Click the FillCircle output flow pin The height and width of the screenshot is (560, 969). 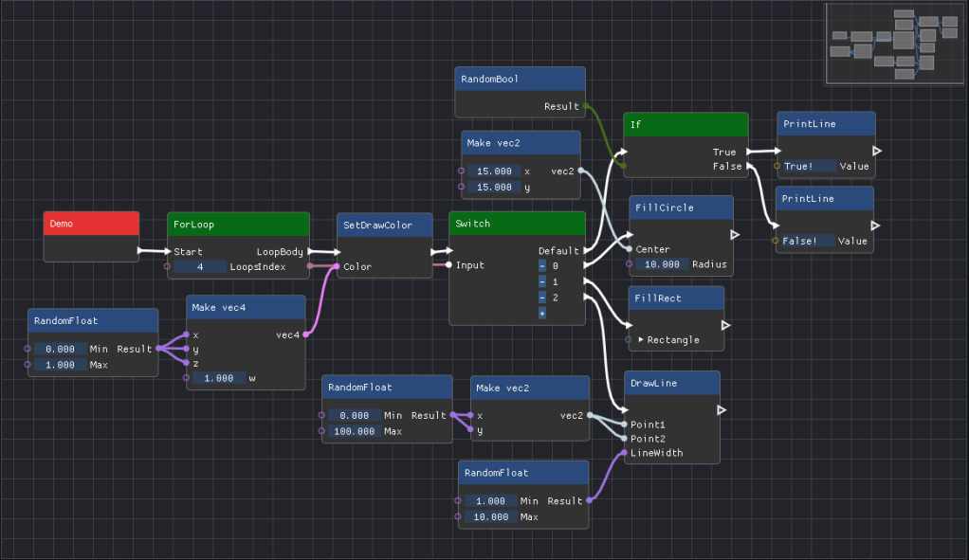[735, 235]
